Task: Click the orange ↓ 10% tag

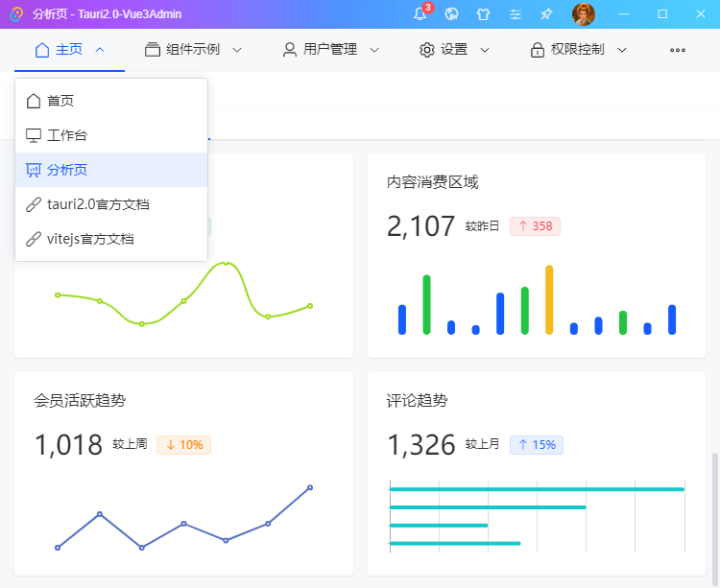Action: (x=183, y=445)
